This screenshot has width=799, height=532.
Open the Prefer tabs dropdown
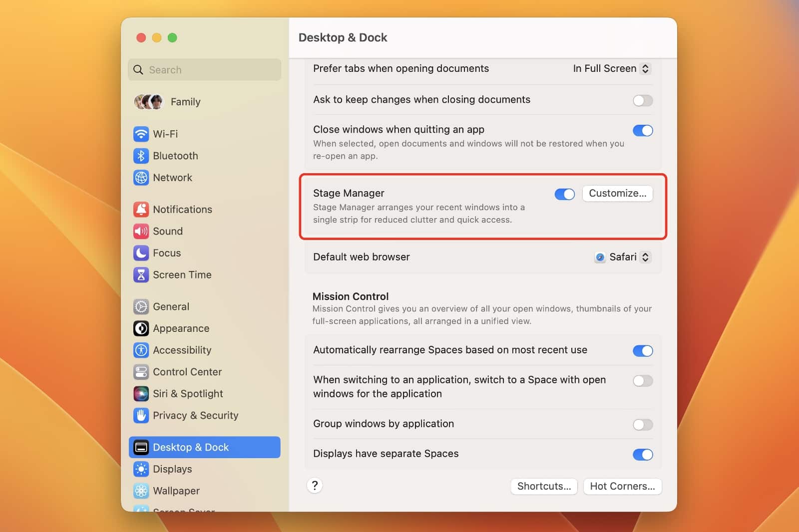pyautogui.click(x=610, y=68)
